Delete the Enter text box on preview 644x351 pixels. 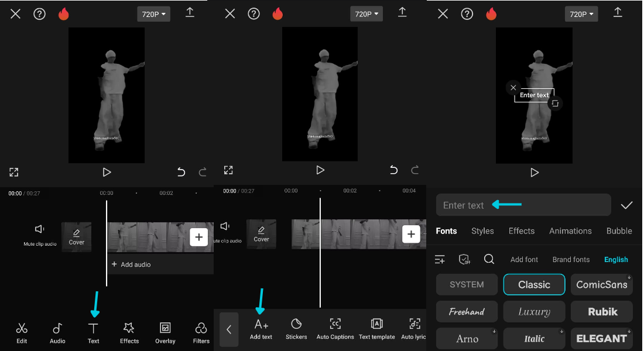(513, 87)
